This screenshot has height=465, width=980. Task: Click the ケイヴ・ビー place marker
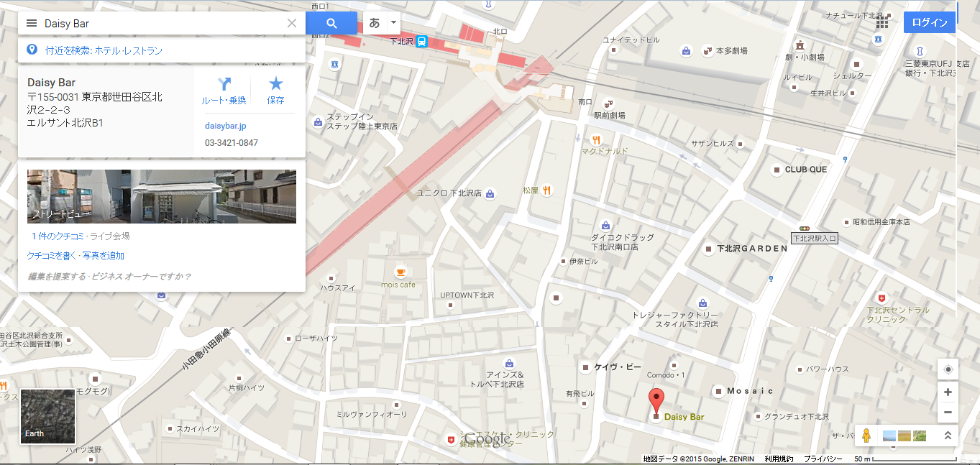[x=585, y=367]
